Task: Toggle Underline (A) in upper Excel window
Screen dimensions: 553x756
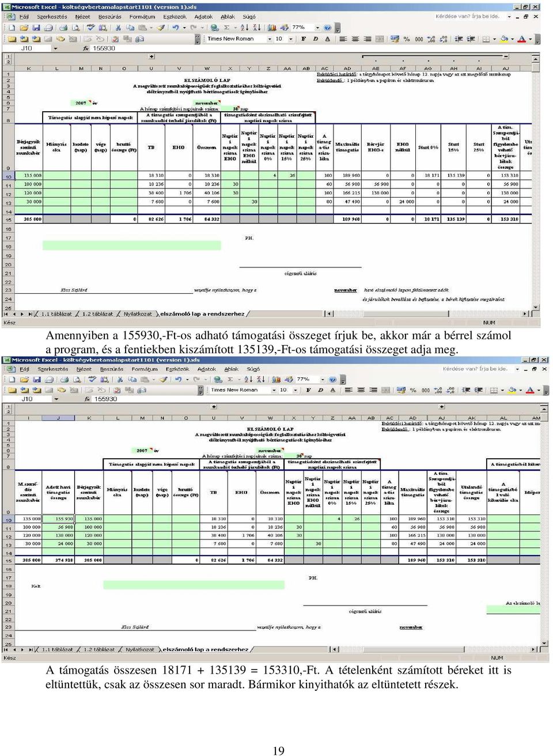Action: coord(328,39)
